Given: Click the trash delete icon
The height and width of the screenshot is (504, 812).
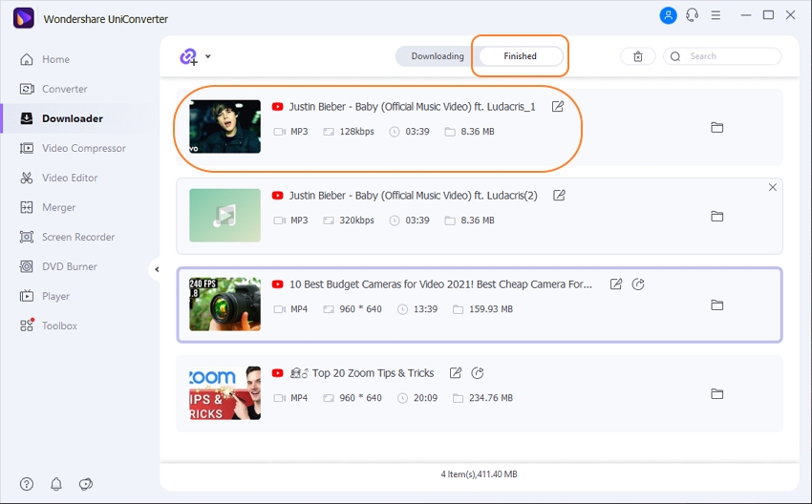Looking at the screenshot, I should point(638,56).
